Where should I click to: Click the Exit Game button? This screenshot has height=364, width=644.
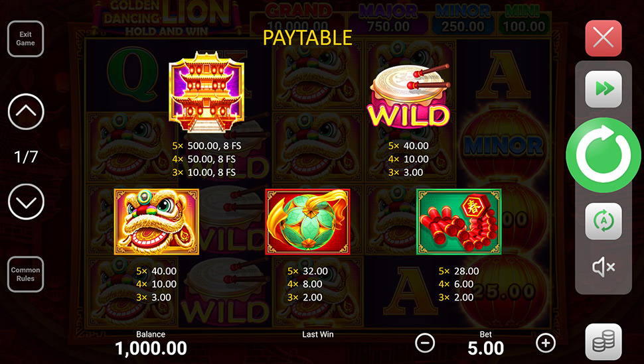(25, 38)
